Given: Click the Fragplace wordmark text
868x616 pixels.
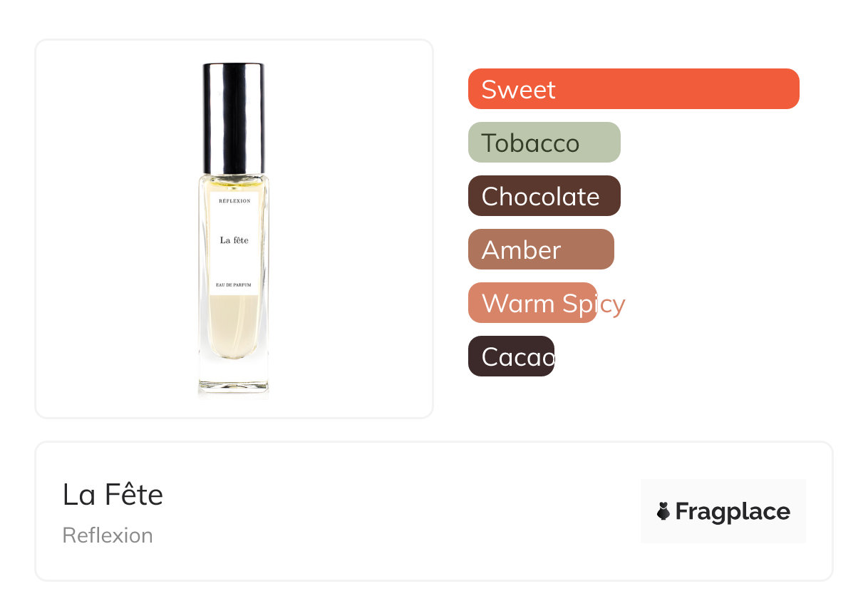Looking at the screenshot, I should (x=733, y=512).
